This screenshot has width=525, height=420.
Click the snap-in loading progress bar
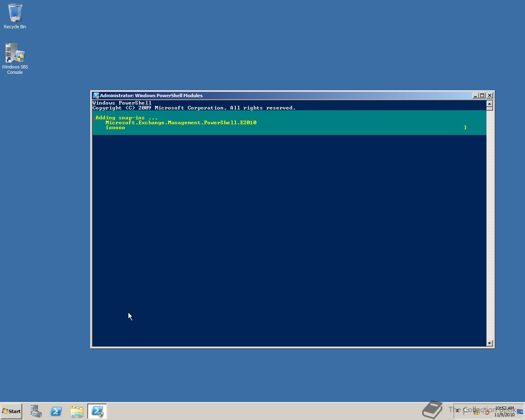click(286, 128)
